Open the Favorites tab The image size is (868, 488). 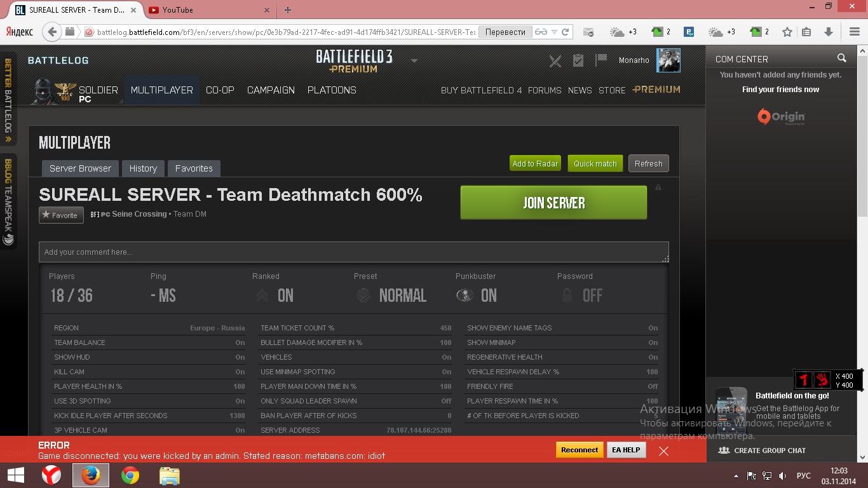[x=194, y=168]
